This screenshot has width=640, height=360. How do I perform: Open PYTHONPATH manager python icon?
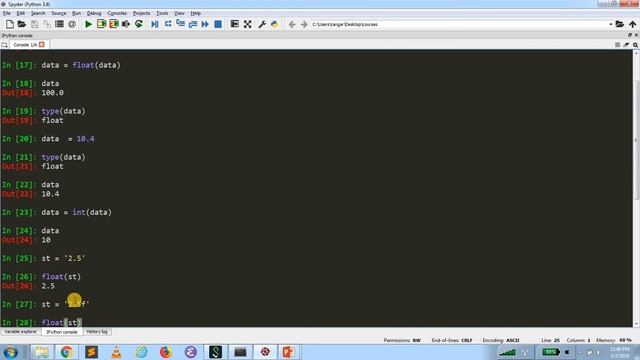[274, 24]
